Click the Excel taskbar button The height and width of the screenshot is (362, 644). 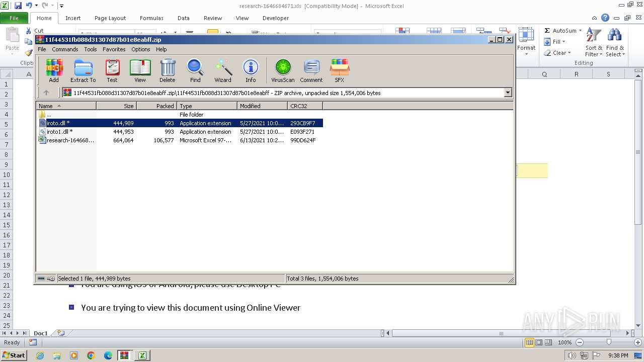[x=142, y=355]
